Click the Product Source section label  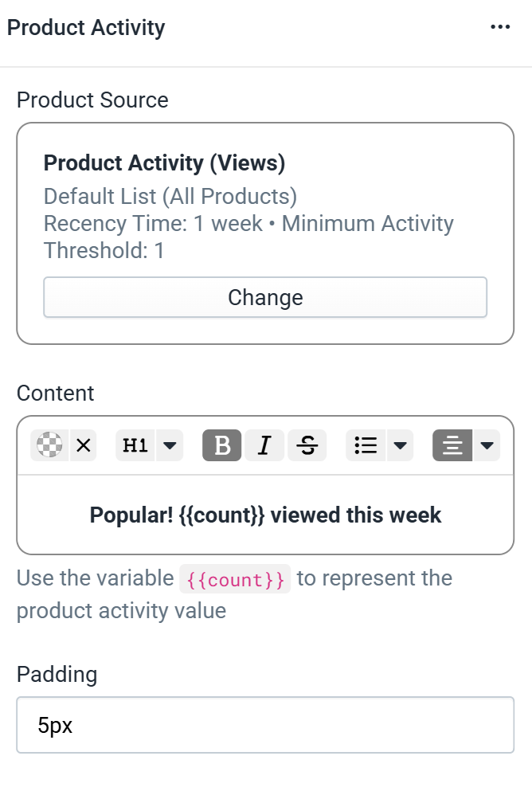[92, 100]
